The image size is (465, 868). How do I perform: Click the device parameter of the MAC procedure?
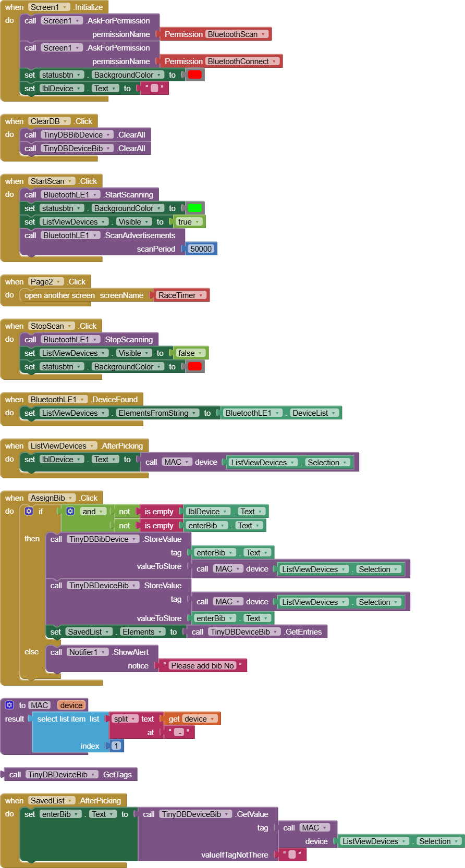71,705
